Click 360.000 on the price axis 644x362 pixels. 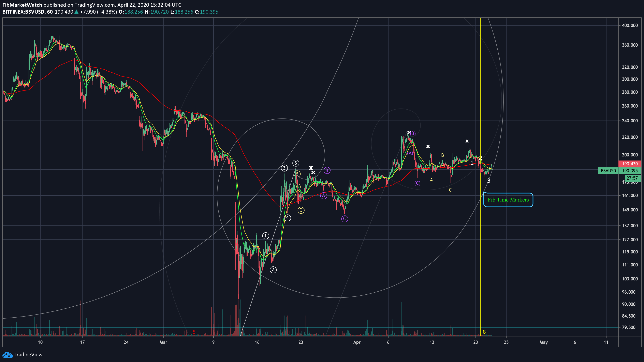coord(630,45)
